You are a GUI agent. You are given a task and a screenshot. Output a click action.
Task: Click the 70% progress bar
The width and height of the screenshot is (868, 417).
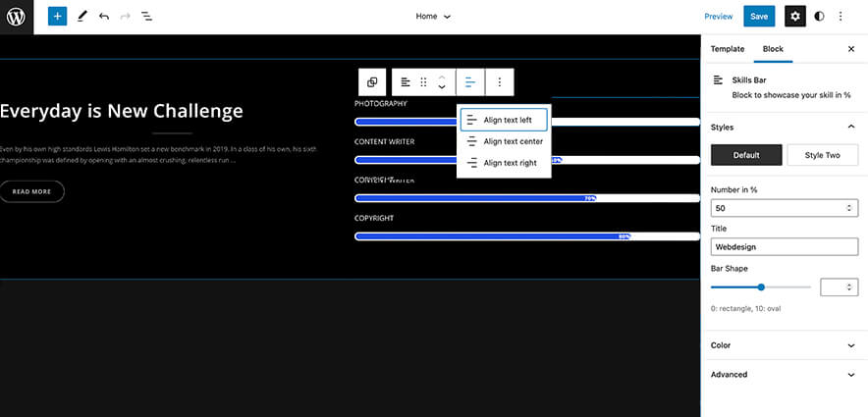(527, 198)
